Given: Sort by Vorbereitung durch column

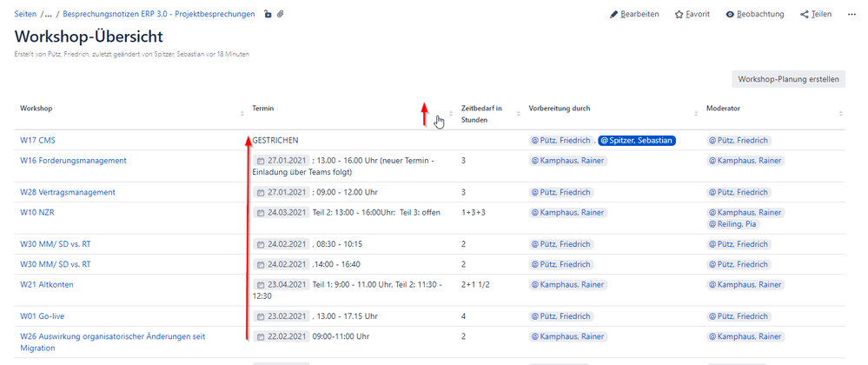Looking at the screenshot, I should tap(696, 114).
